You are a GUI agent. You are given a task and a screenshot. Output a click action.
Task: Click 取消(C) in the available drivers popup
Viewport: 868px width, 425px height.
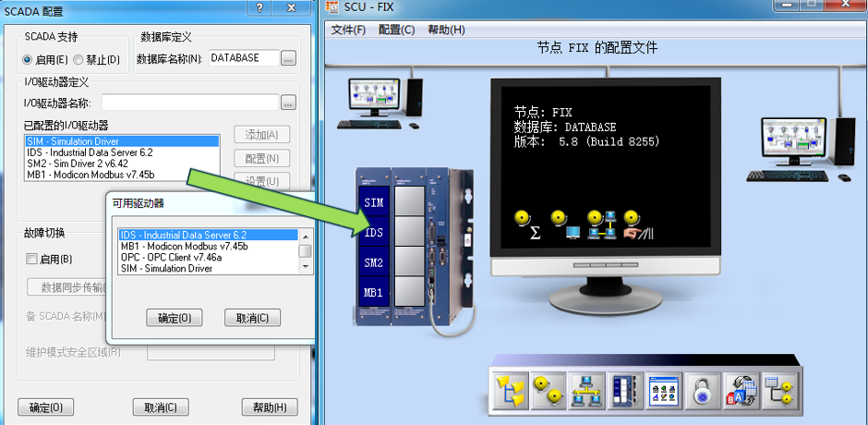pos(252,318)
